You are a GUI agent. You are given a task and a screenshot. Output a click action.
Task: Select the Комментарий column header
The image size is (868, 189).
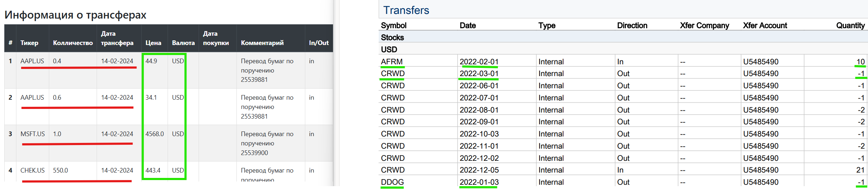[x=262, y=43]
